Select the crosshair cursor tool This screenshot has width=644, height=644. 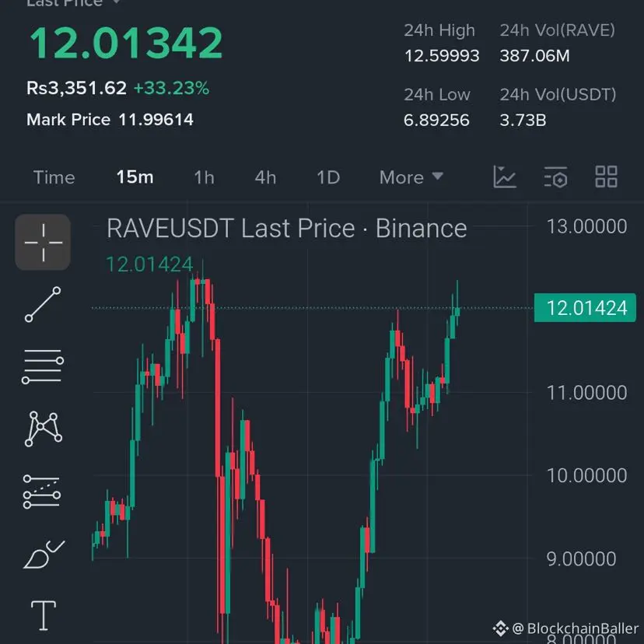click(x=43, y=243)
